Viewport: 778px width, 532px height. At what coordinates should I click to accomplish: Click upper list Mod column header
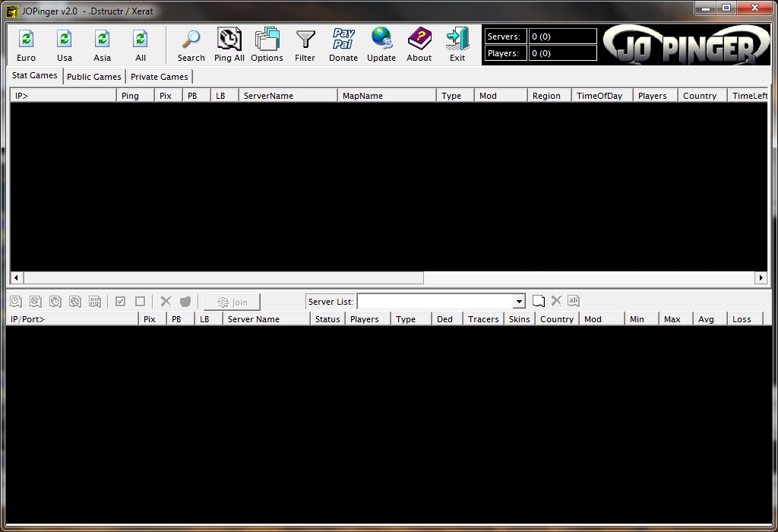(501, 96)
